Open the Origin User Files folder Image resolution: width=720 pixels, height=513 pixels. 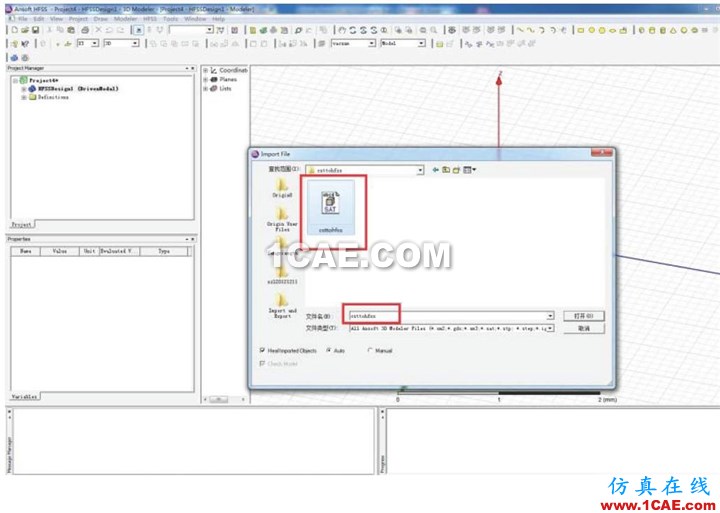(x=282, y=220)
